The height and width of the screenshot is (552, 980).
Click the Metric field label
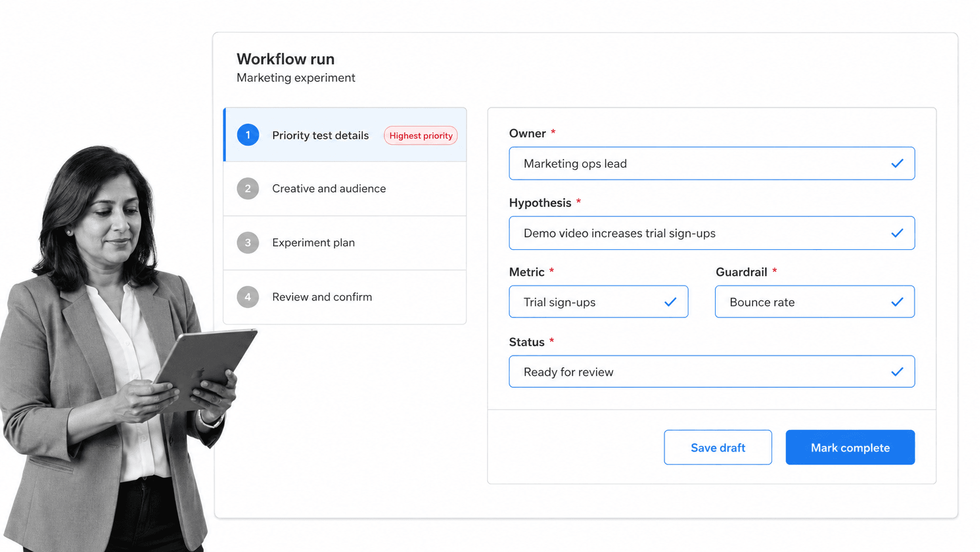point(527,272)
